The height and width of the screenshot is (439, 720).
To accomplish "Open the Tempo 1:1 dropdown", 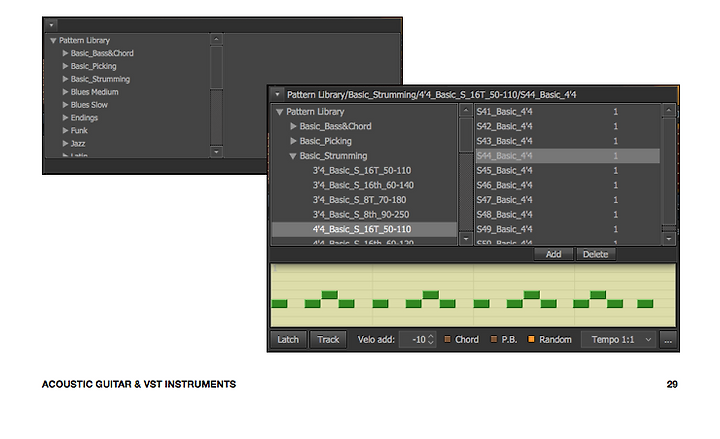I will [x=619, y=340].
